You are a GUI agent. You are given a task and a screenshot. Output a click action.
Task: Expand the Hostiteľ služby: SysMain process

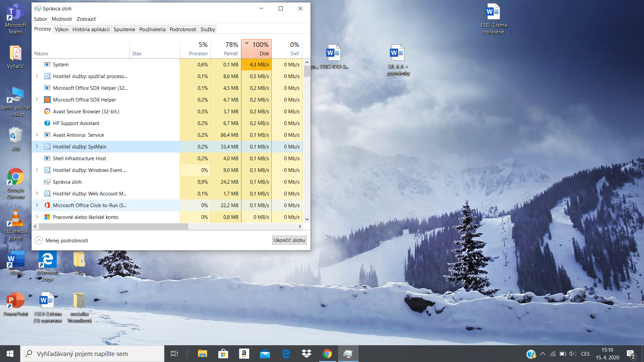click(x=37, y=146)
